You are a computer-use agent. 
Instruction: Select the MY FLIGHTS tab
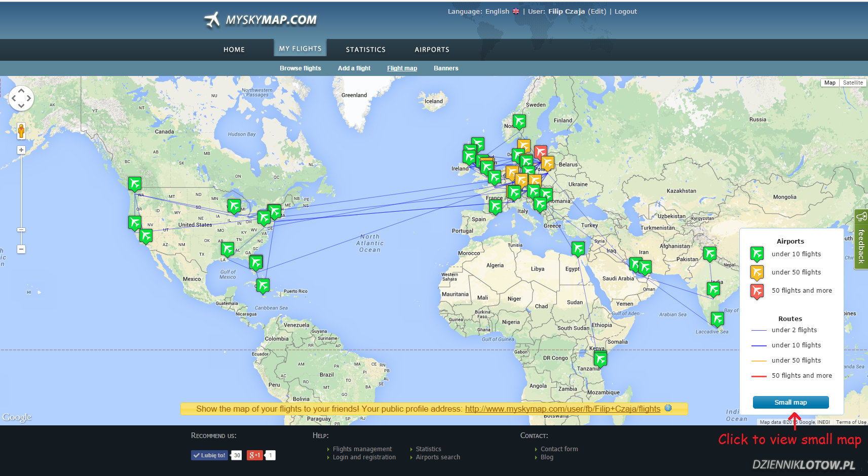[300, 48]
